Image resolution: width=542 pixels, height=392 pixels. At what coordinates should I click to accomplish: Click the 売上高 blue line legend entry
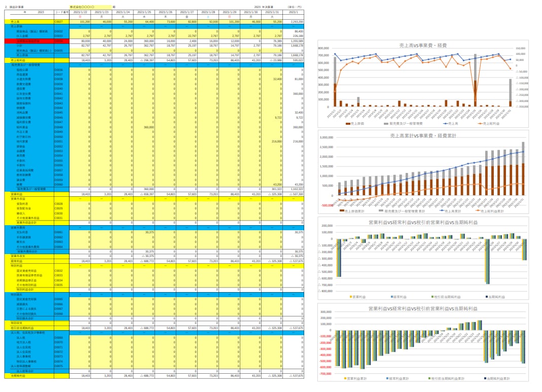(451, 123)
